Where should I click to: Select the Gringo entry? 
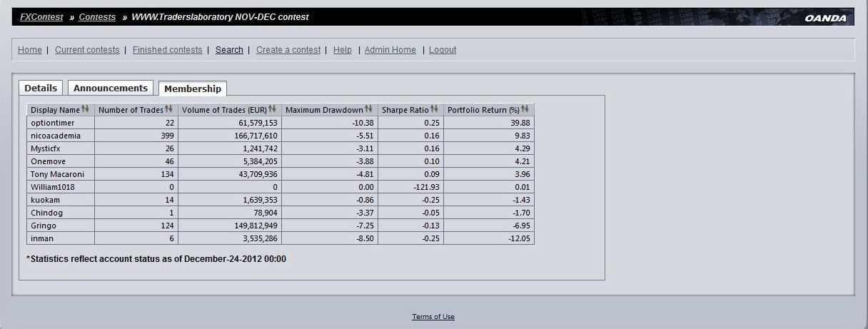point(44,226)
